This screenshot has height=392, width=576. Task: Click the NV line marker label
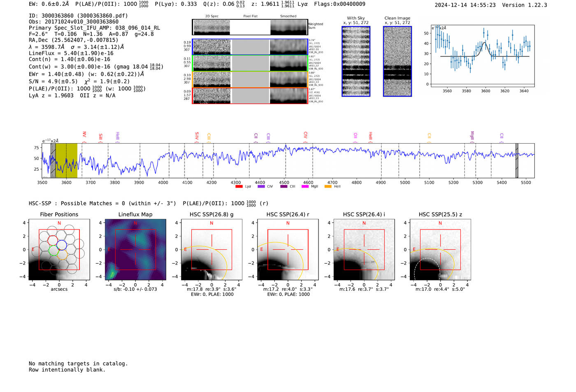84,135
